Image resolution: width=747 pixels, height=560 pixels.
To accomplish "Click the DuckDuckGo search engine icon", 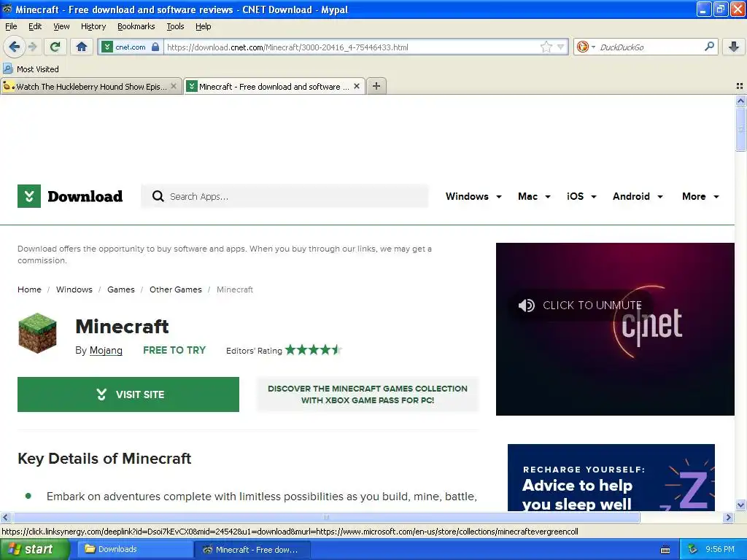I will 582,47.
